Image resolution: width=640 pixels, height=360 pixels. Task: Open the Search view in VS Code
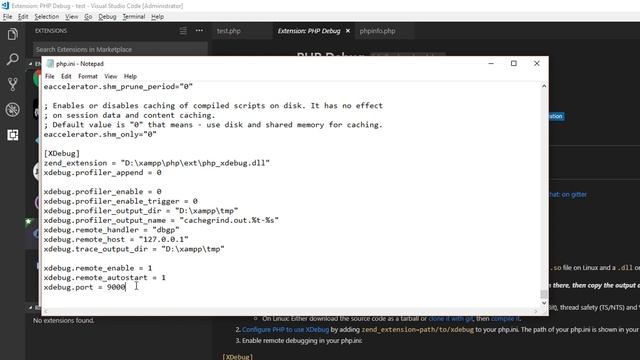[x=13, y=60]
